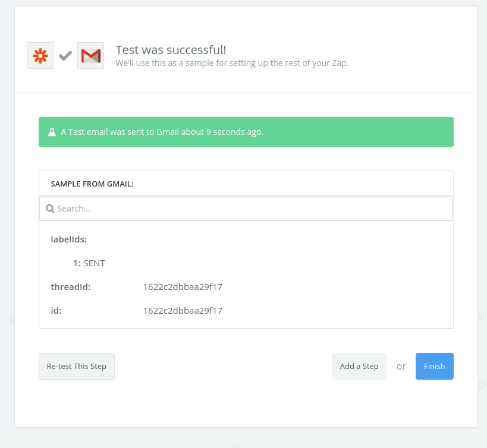Click the magnifying glass search icon
Image resolution: width=487 pixels, height=448 pixels.
50,209
